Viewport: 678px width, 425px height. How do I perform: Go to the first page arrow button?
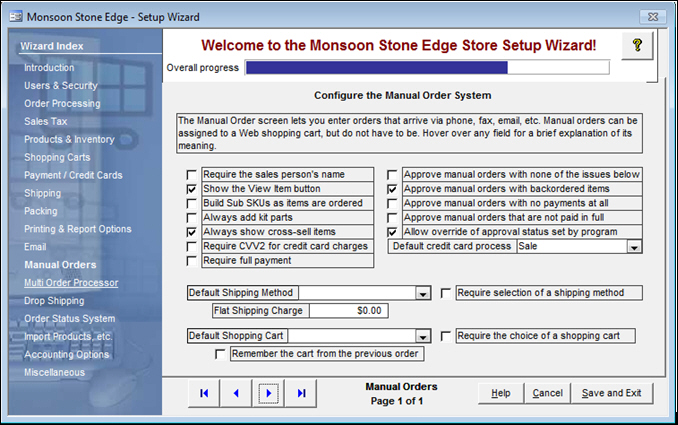[204, 393]
